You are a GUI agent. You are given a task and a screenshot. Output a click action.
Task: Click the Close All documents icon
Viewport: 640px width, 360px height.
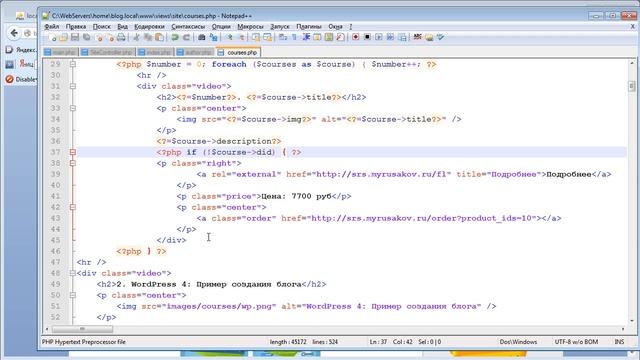(x=110, y=38)
